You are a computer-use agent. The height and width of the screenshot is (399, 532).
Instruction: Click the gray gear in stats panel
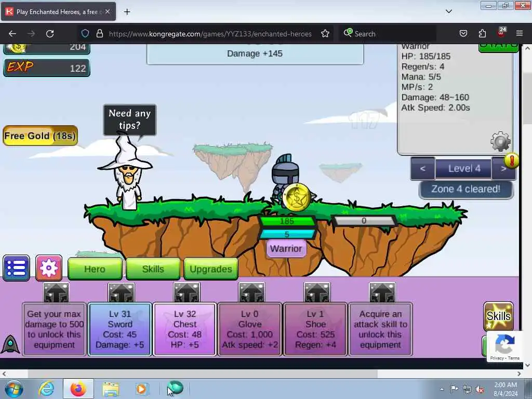point(500,141)
